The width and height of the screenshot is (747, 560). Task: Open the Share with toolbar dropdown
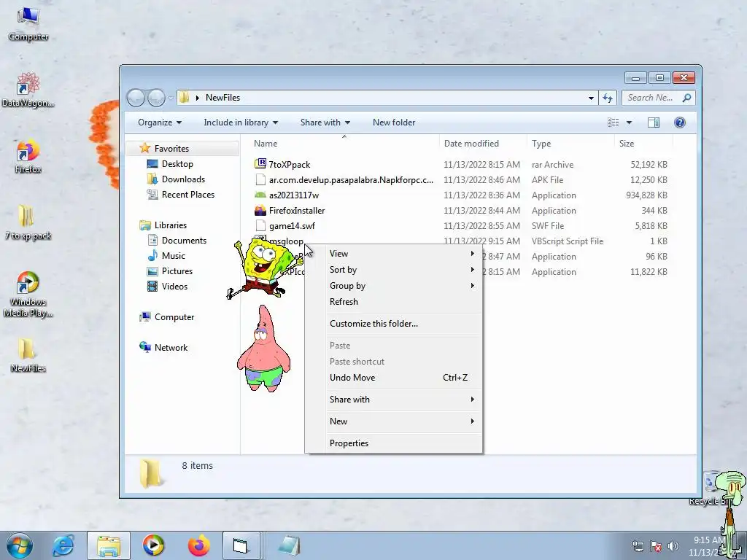(325, 122)
